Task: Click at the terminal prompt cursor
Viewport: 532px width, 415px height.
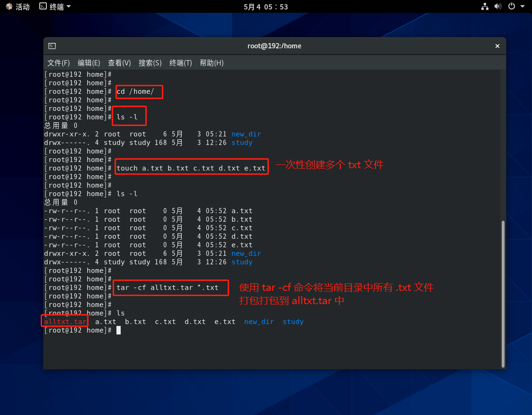Action: (x=118, y=330)
